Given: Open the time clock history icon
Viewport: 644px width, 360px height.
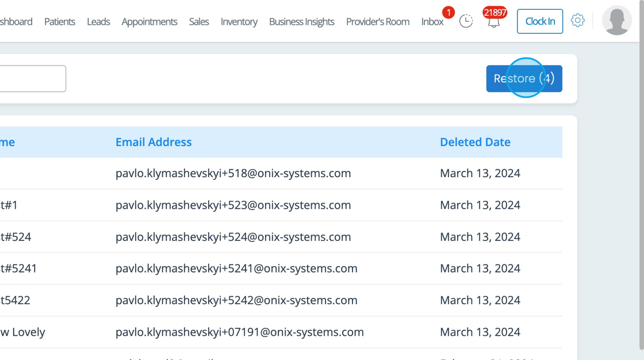Looking at the screenshot, I should [x=466, y=22].
